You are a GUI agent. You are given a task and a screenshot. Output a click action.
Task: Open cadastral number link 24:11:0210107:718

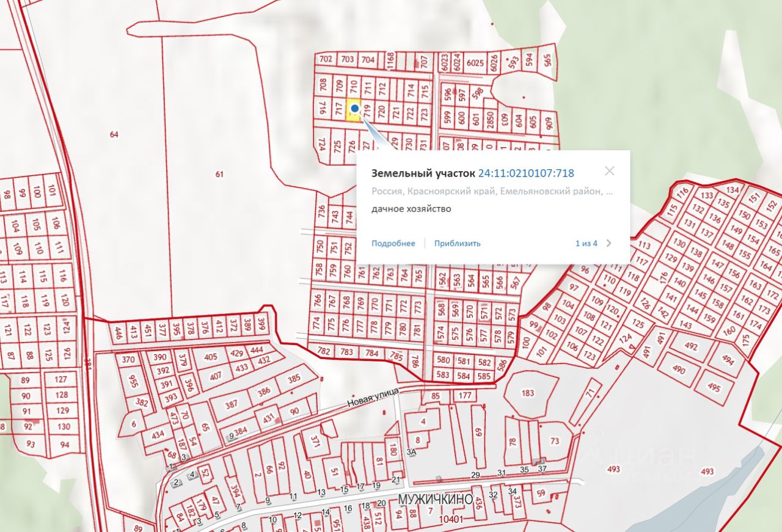tap(526, 173)
